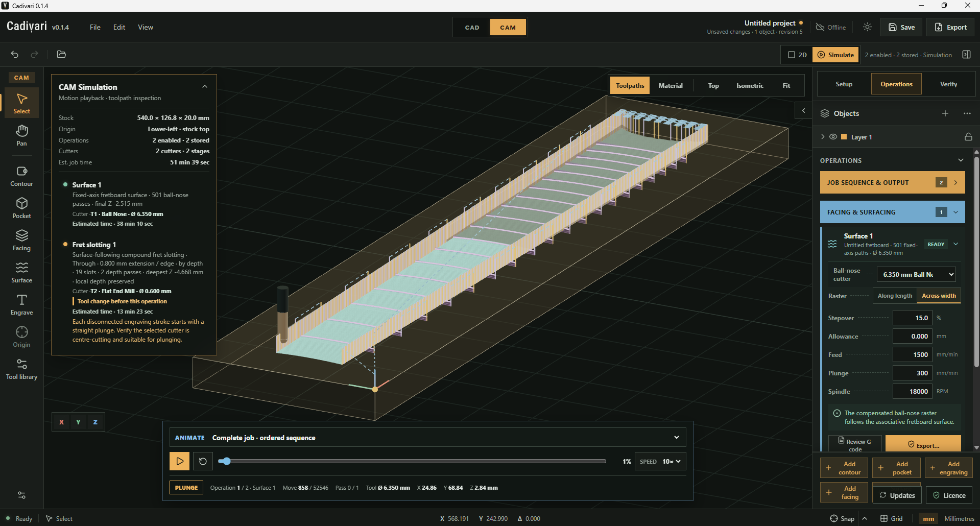Switch to CAD mode
The height and width of the screenshot is (526, 980).
tap(472, 27)
